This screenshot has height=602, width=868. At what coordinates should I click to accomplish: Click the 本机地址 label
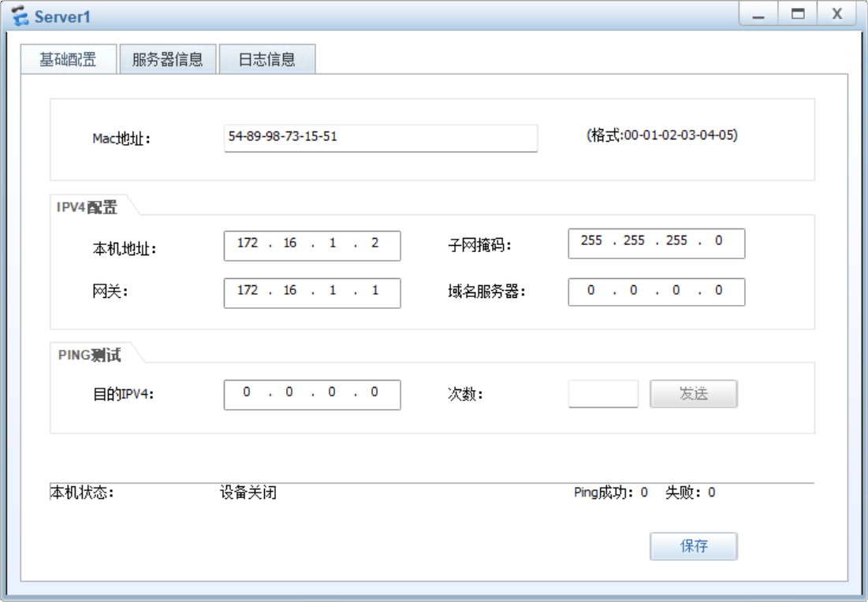click(x=125, y=249)
